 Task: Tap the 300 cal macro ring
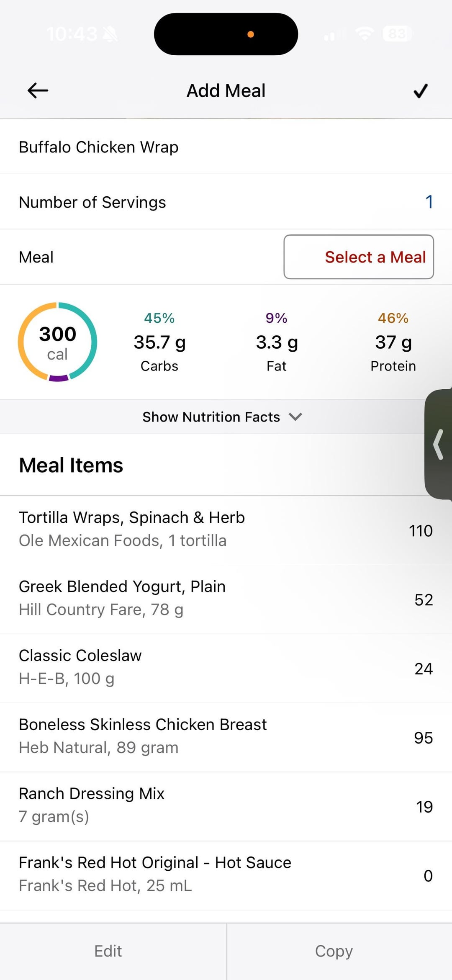tap(58, 342)
